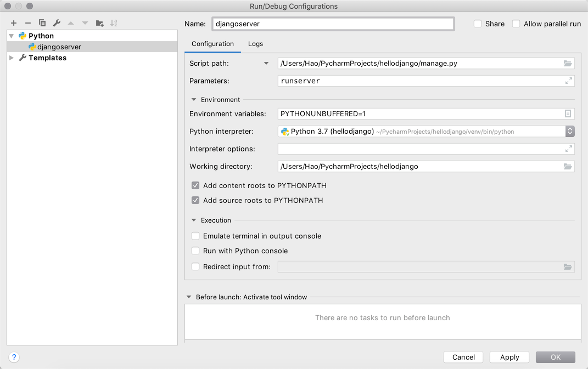This screenshot has height=369, width=588.
Task: Browse for working directory folder icon
Action: click(x=568, y=166)
